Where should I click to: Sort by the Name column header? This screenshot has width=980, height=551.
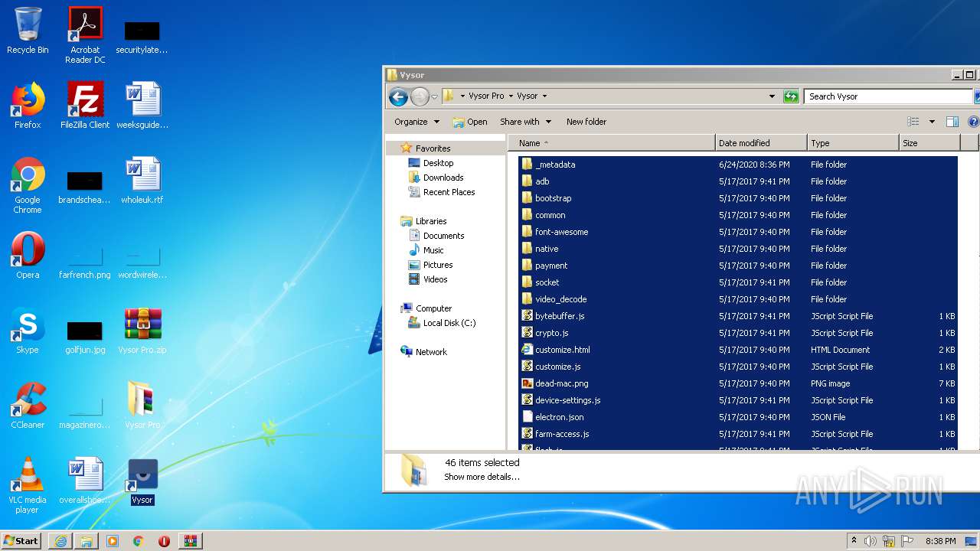(611, 143)
